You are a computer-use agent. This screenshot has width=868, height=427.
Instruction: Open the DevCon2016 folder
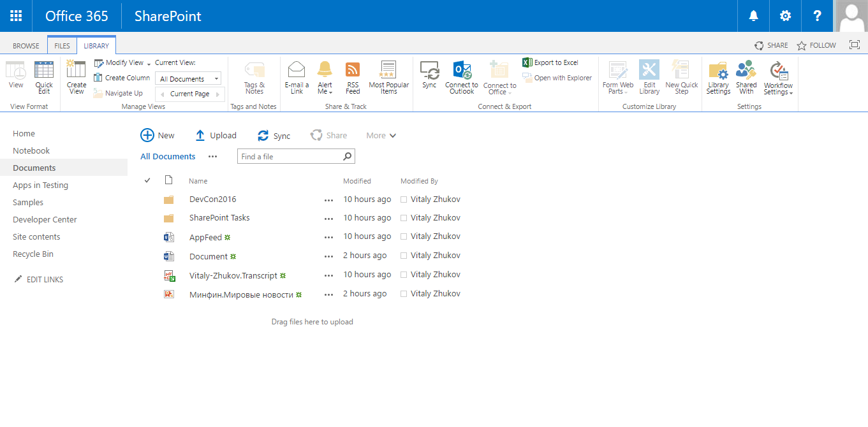212,199
